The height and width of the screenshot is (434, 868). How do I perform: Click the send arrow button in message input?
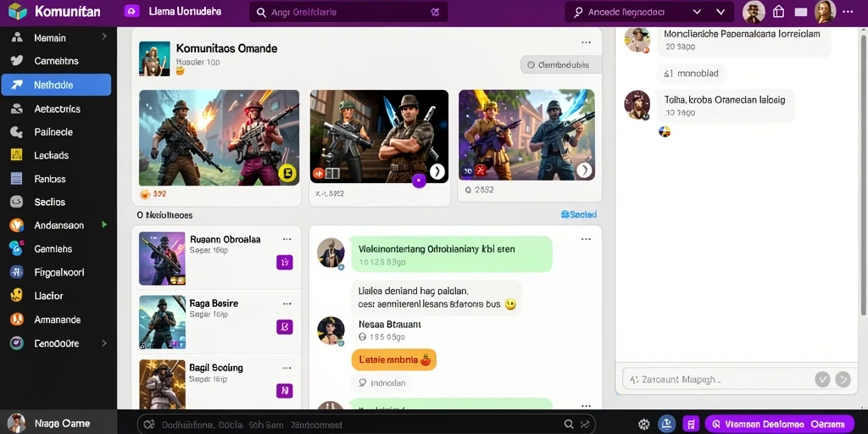843,379
